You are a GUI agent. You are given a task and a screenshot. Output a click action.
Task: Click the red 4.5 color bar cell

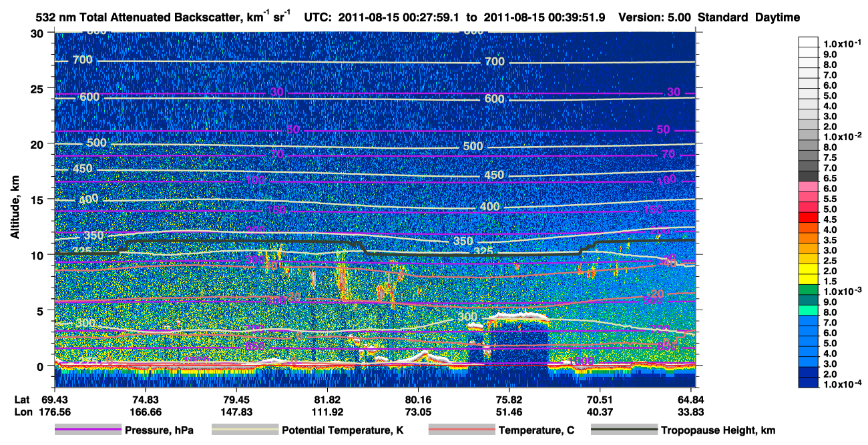tap(809, 217)
